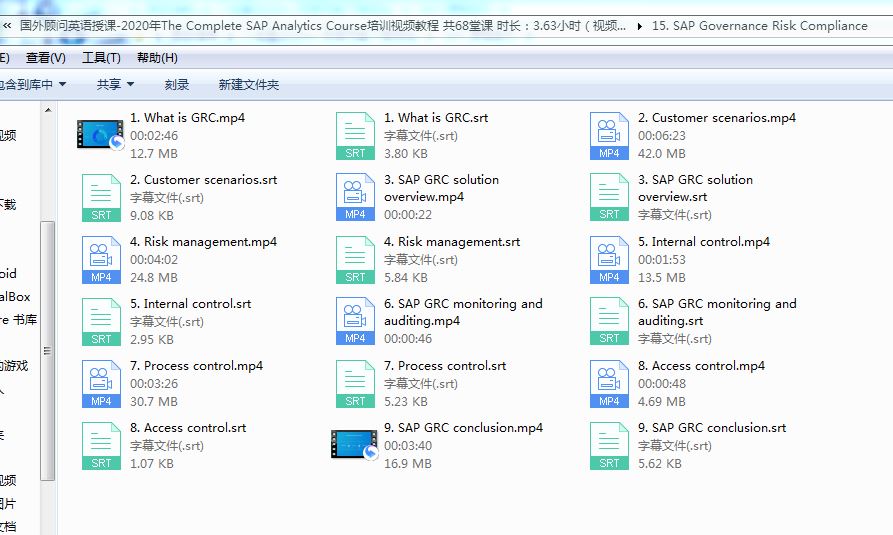Viewport: 893px width, 535px height.
Task: Click the breadcrumb arrow before '15. SAP Governance'
Action: [640, 26]
